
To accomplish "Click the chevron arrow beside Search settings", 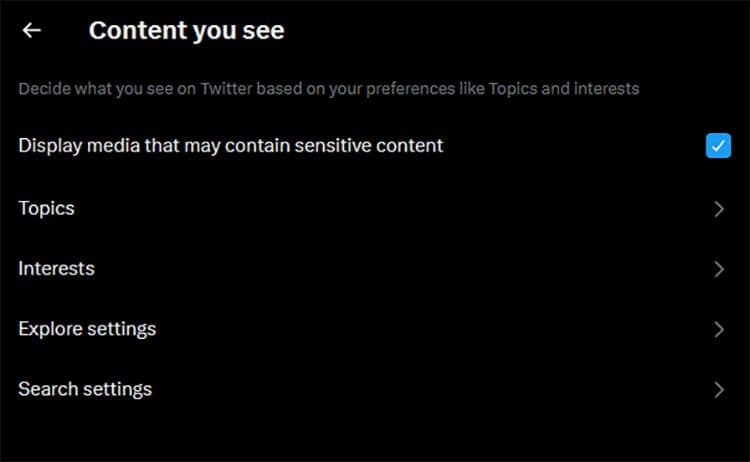I will point(719,389).
